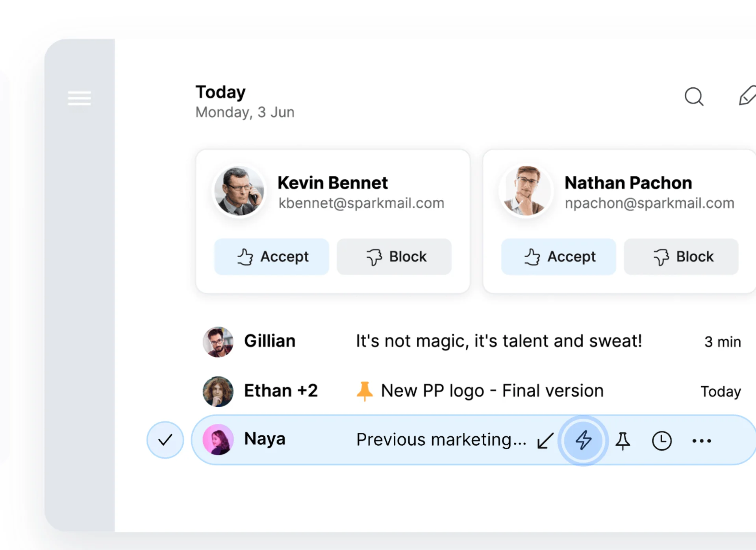This screenshot has width=756, height=550.
Task: Open the hamburger sidebar menu
Action: pos(79,99)
